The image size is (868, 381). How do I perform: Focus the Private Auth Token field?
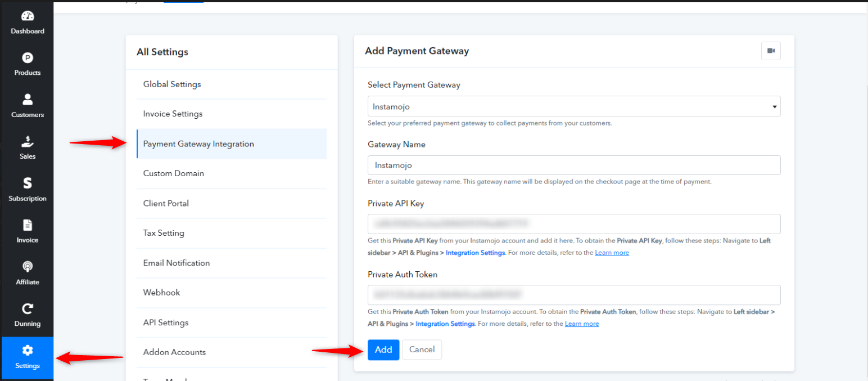(574, 295)
